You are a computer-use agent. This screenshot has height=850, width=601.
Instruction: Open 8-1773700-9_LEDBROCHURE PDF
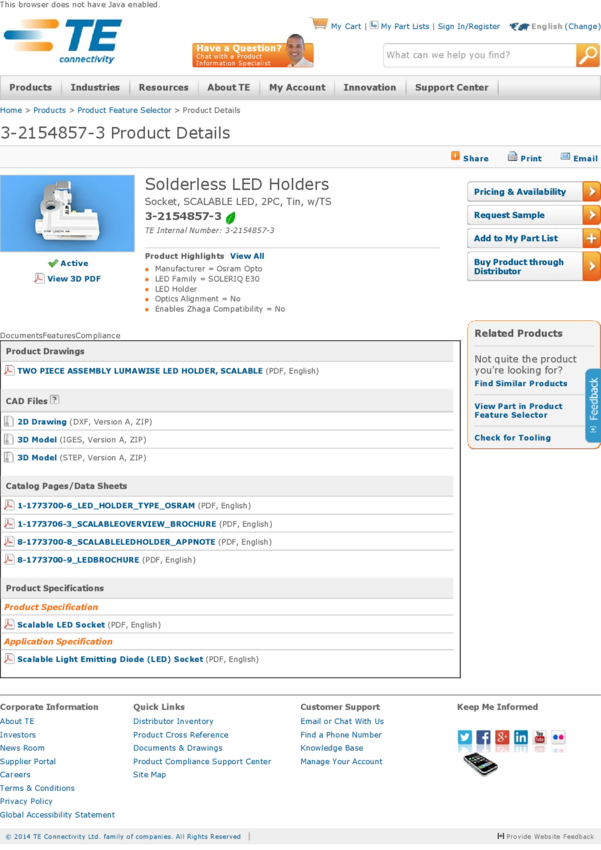tap(78, 559)
